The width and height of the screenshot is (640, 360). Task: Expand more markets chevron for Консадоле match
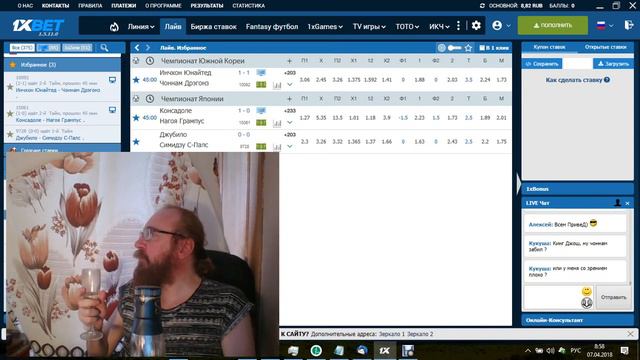click(x=289, y=122)
